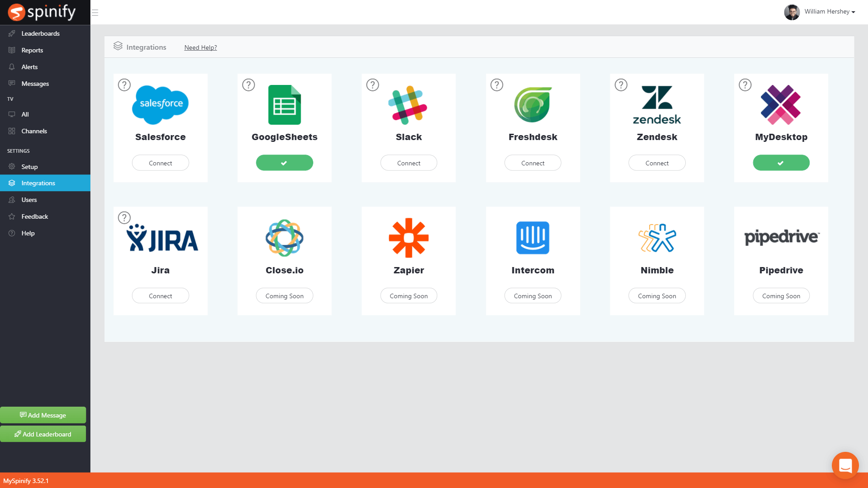Connect the Slack integration
868x488 pixels.
[x=409, y=163]
